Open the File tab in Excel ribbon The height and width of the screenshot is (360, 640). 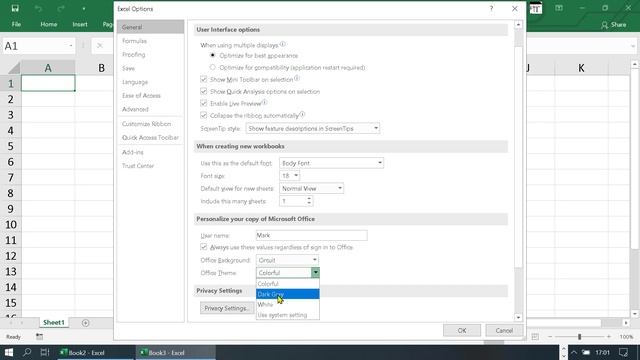[16, 24]
